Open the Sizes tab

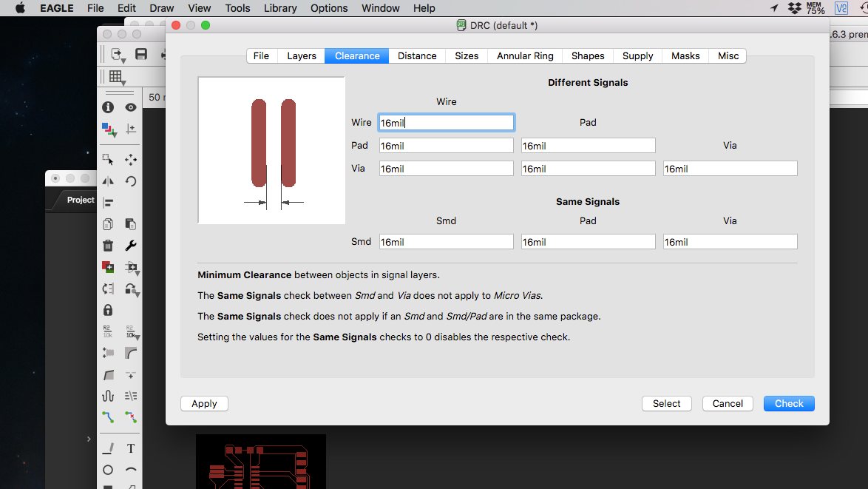click(x=467, y=56)
